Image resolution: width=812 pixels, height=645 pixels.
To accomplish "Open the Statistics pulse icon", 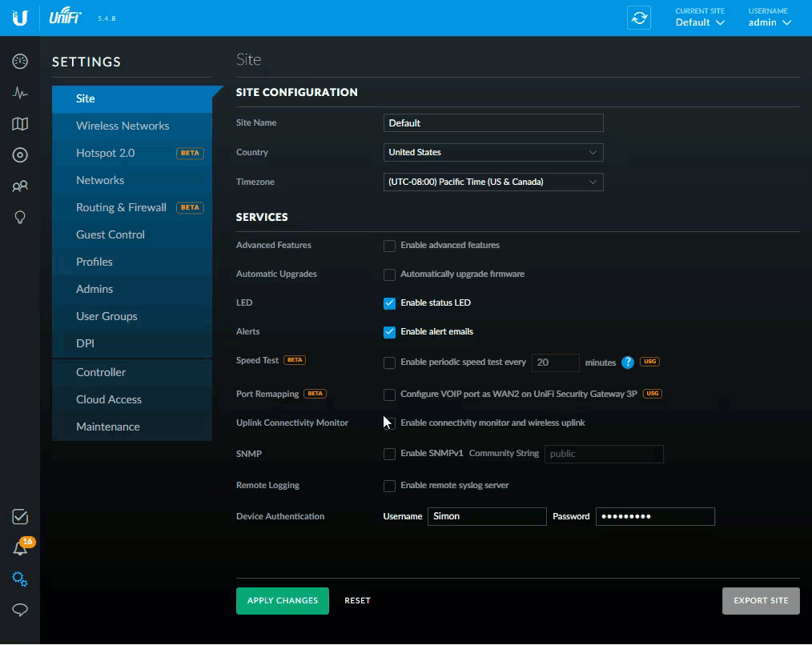I will coord(20,93).
